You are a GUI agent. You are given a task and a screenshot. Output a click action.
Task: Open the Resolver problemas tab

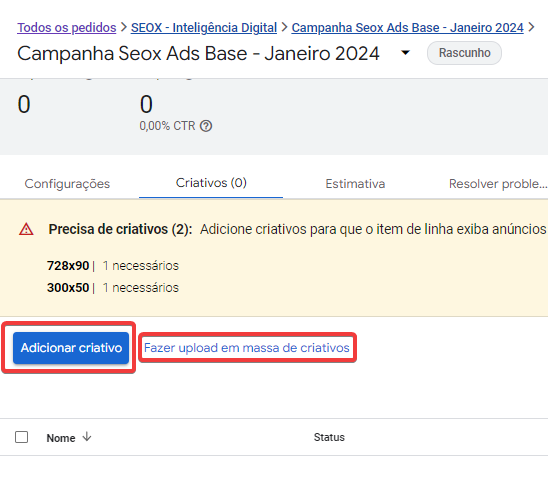tap(498, 184)
